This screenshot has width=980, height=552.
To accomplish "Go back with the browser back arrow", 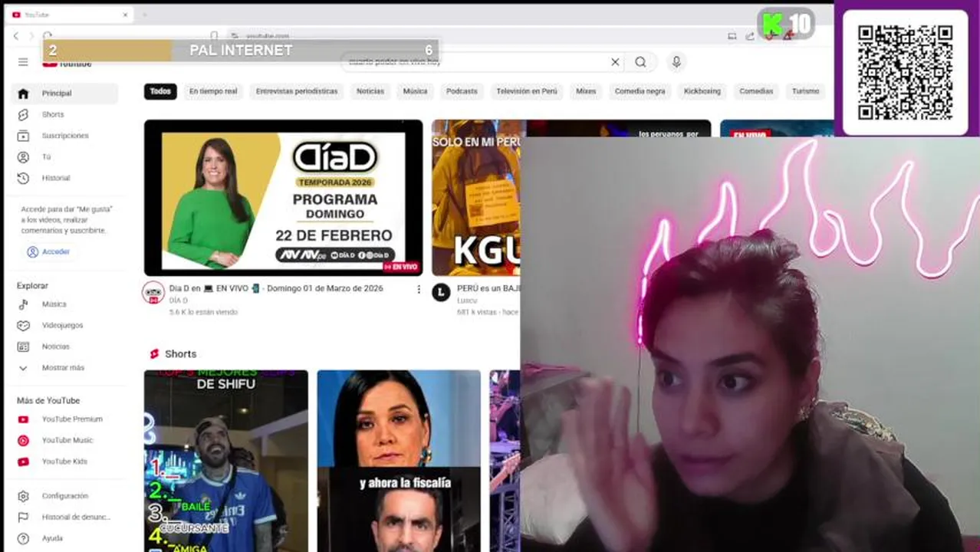I will tap(16, 35).
